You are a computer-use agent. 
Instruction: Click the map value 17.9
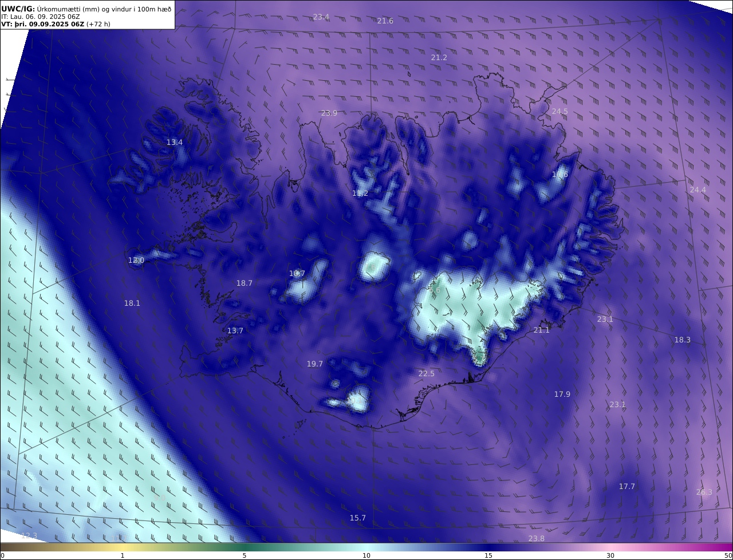pyautogui.click(x=562, y=395)
